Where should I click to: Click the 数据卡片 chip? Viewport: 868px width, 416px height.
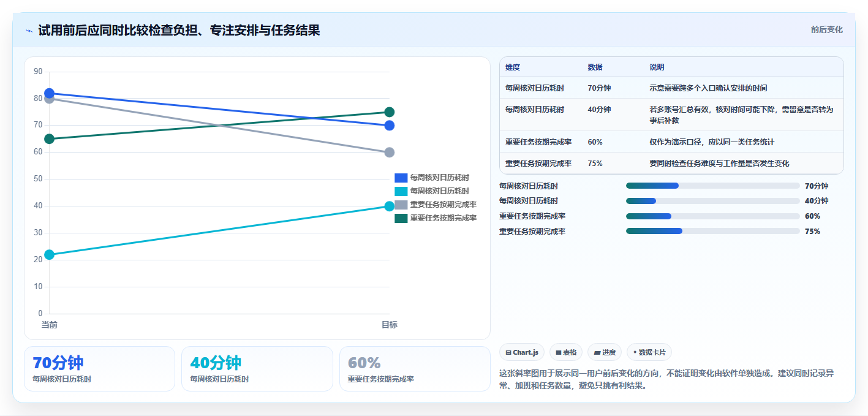coord(649,352)
